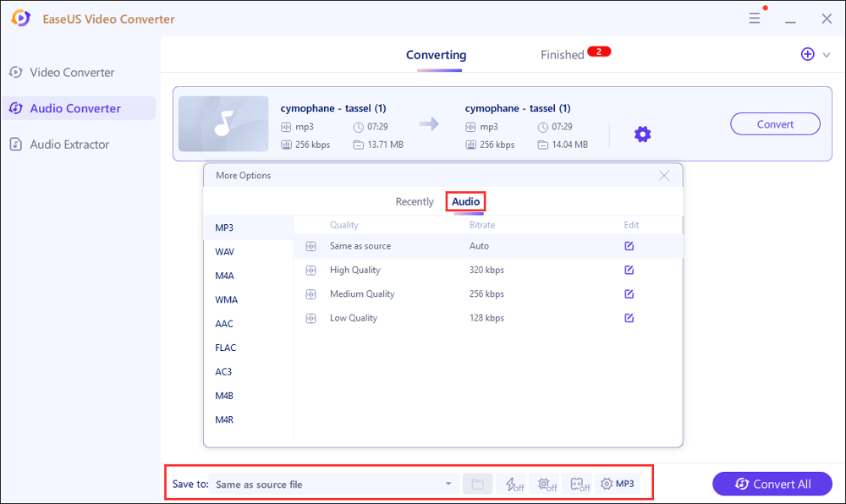Click the Convert button
Viewport: 846px width, 504px height.
[775, 124]
